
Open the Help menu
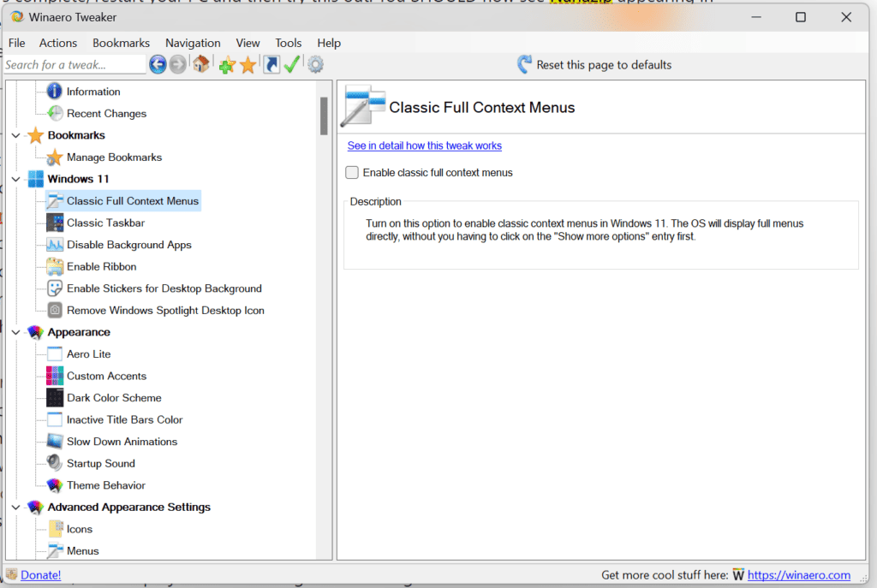(x=329, y=43)
